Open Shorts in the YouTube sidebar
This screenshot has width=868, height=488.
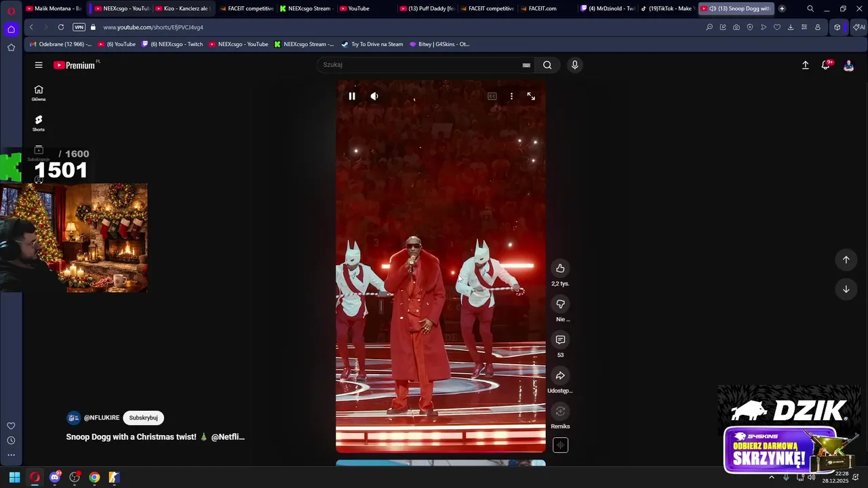click(39, 123)
